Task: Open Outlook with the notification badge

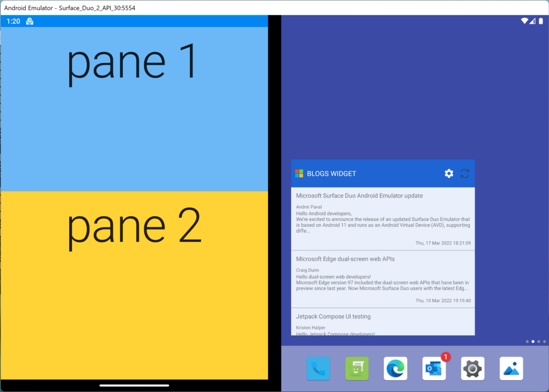Action: click(x=434, y=369)
